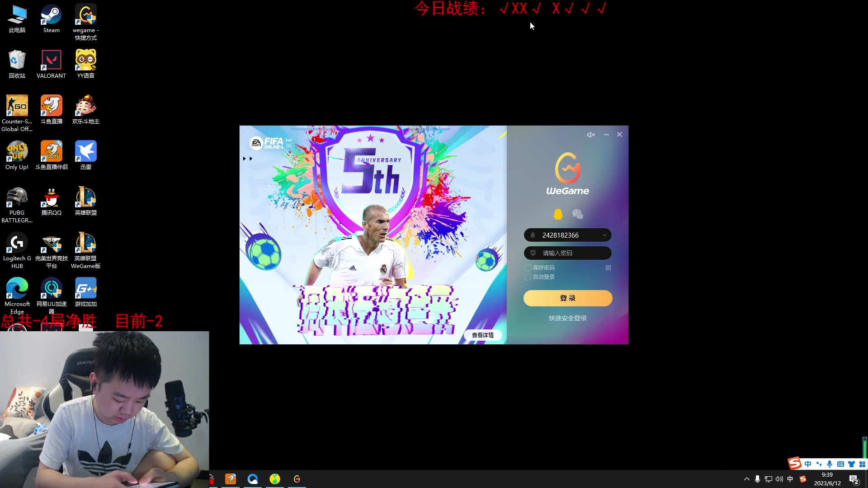The image size is (868, 488).
Task: Switch to WeChat login method
Action: tap(578, 214)
